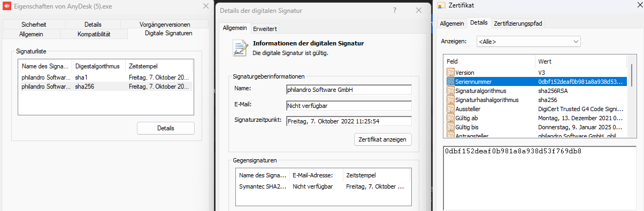Viewport: 644px width, 211px height.
Task: Open the Kompatibilität tab
Action: pyautogui.click(x=94, y=34)
